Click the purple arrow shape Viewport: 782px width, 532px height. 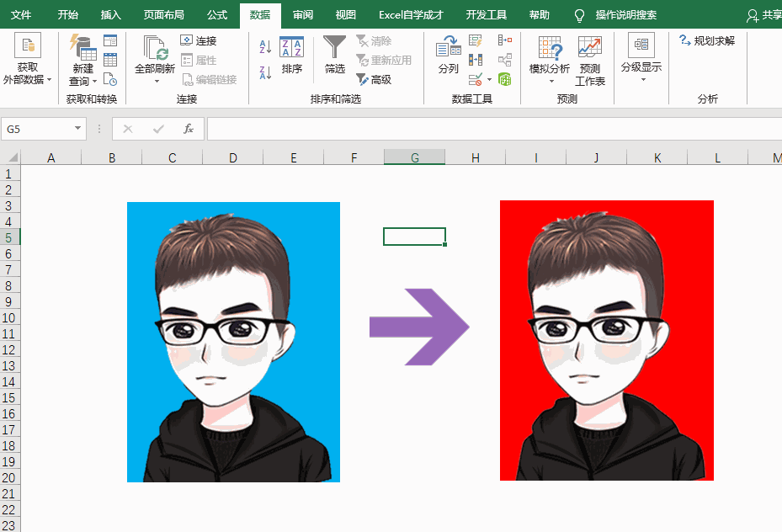pyautogui.click(x=419, y=327)
